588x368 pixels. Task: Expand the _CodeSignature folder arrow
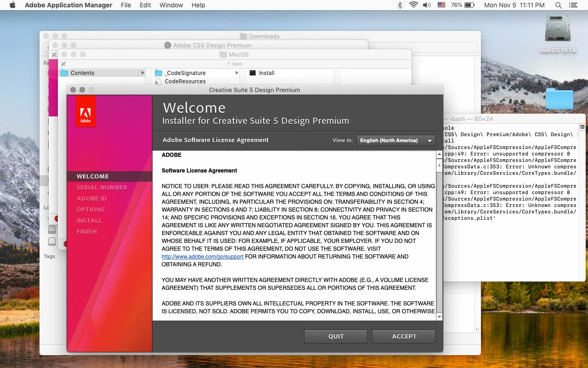coord(237,73)
